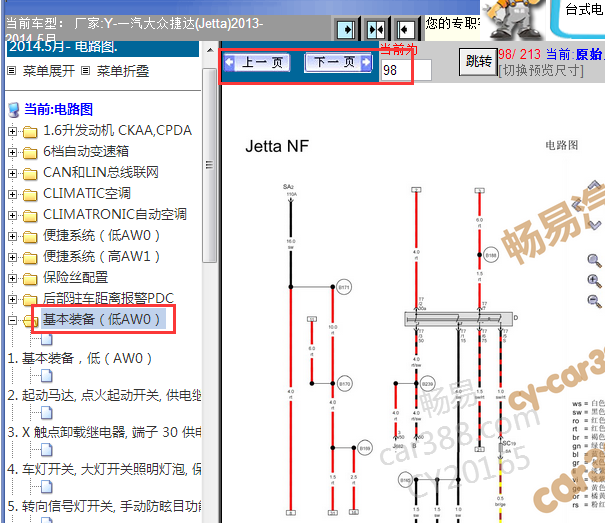Click the Jetta NF diagram title
The image size is (605, 523).
[277, 146]
